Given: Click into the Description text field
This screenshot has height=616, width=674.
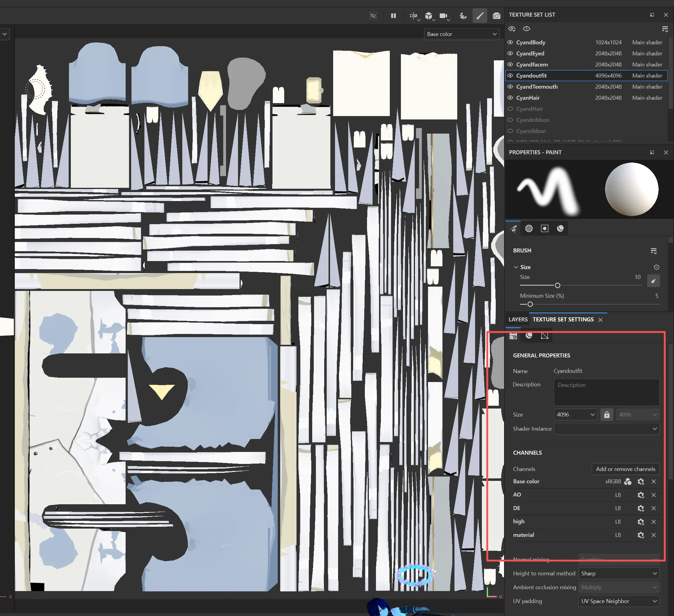Looking at the screenshot, I should point(607,393).
